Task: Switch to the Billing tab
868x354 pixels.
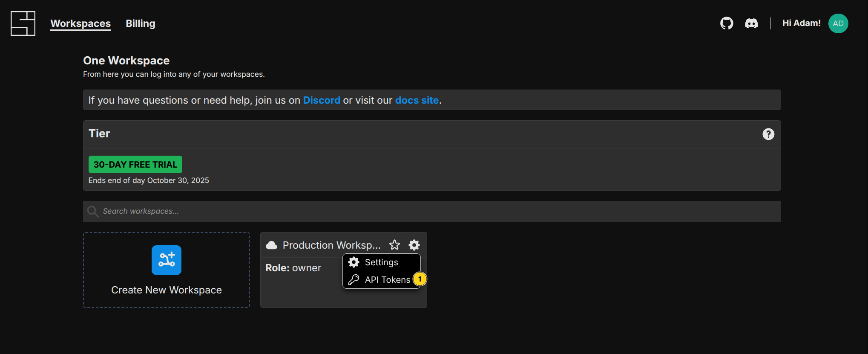Action: click(x=140, y=23)
